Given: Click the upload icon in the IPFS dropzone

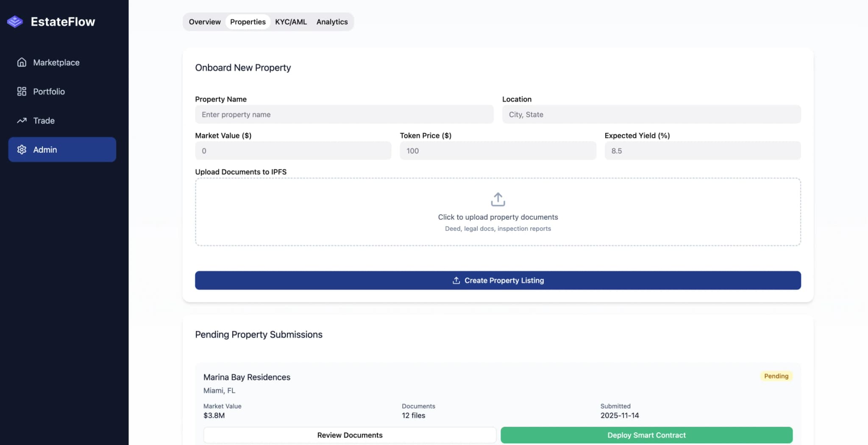Looking at the screenshot, I should click(x=498, y=199).
